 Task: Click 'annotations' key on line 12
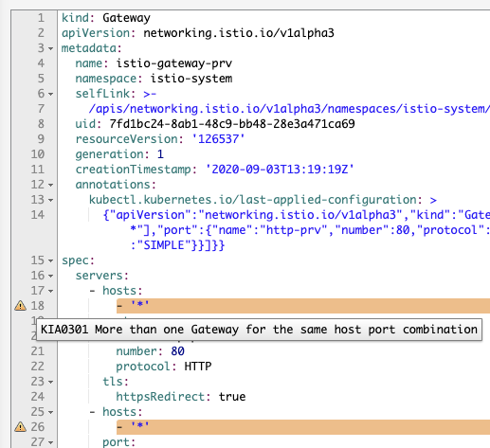click(113, 185)
